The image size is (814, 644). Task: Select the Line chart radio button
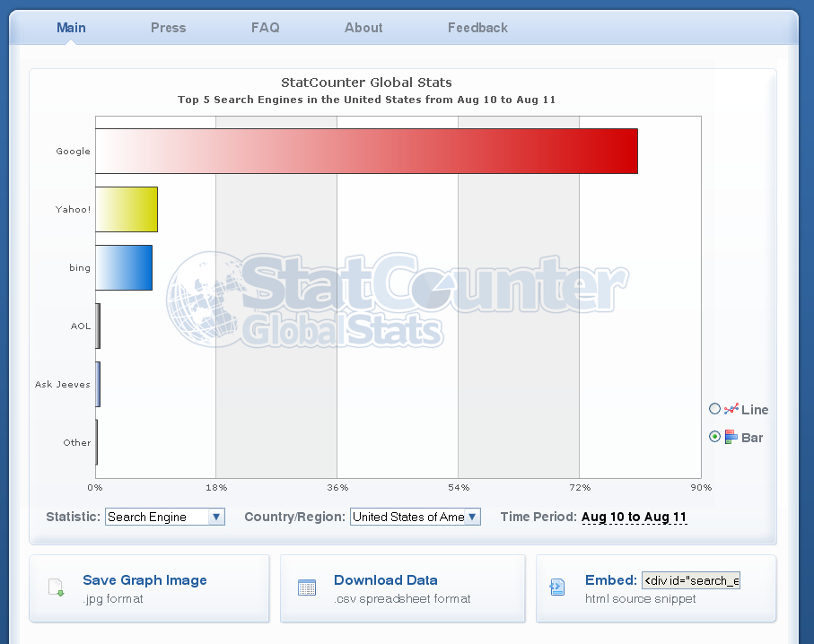[715, 409]
